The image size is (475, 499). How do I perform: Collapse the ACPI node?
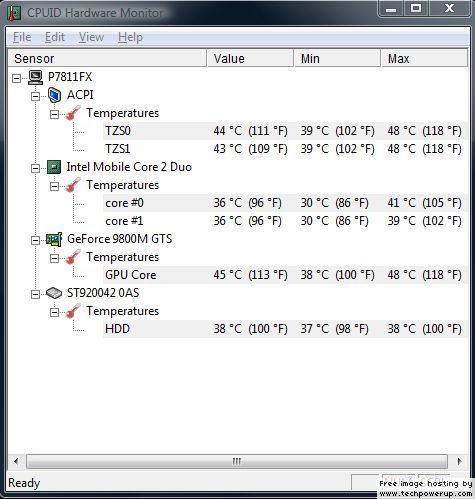35,97
